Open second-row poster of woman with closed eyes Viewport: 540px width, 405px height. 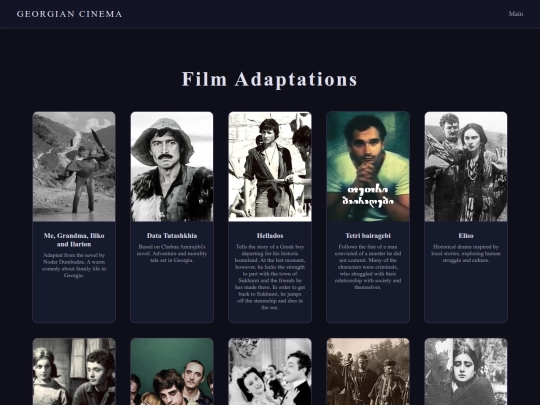[466, 372]
